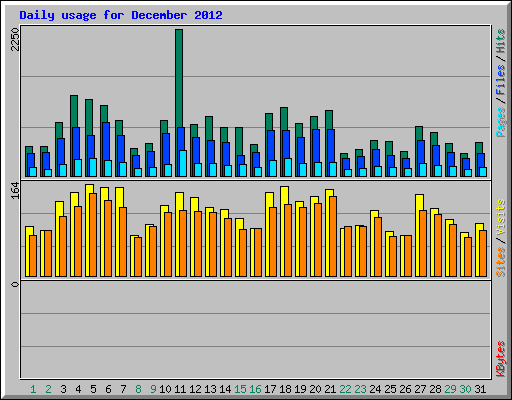The width and height of the screenshot is (512, 400).
Task: Click the orange Sites bar for day 21
Action: (333, 237)
